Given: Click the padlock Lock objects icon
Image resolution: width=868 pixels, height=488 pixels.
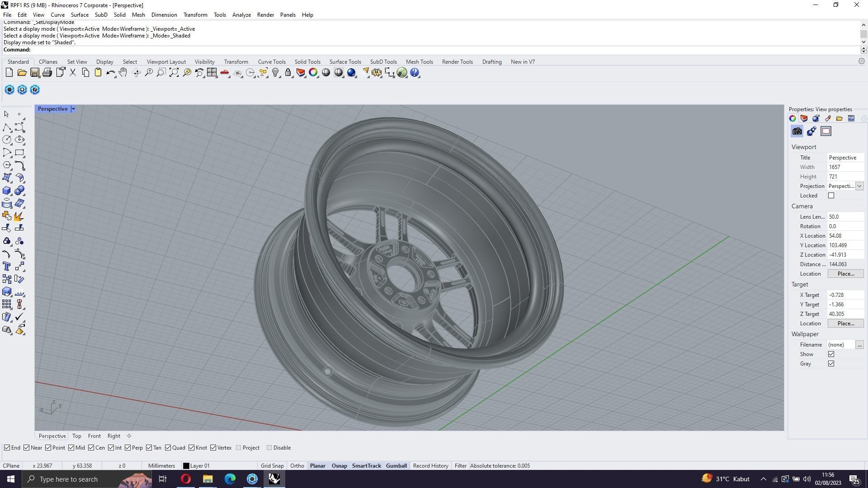Looking at the screenshot, I should (x=288, y=73).
